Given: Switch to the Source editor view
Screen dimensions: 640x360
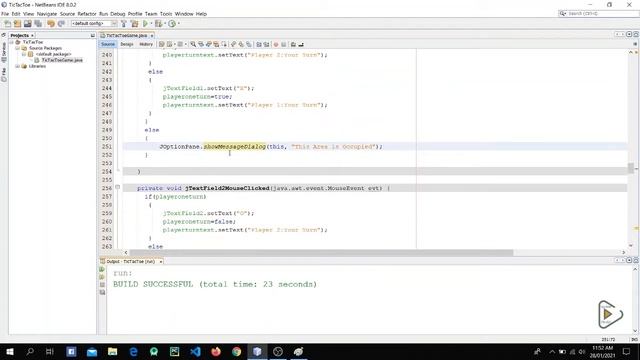Looking at the screenshot, I should click(x=108, y=44).
